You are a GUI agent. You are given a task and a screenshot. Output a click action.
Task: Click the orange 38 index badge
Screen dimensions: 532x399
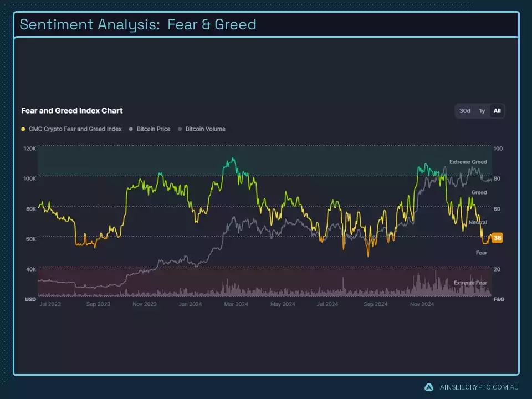click(x=496, y=238)
